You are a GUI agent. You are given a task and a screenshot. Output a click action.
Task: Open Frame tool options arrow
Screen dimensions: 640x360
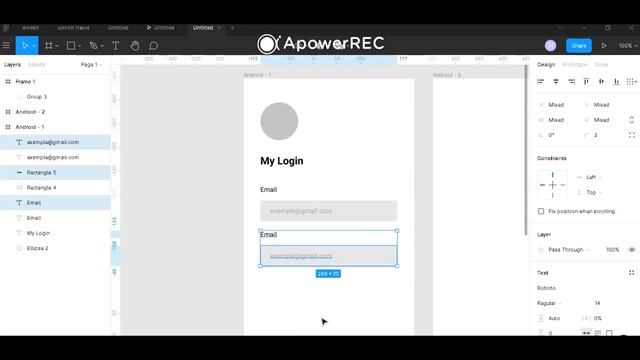click(x=57, y=46)
